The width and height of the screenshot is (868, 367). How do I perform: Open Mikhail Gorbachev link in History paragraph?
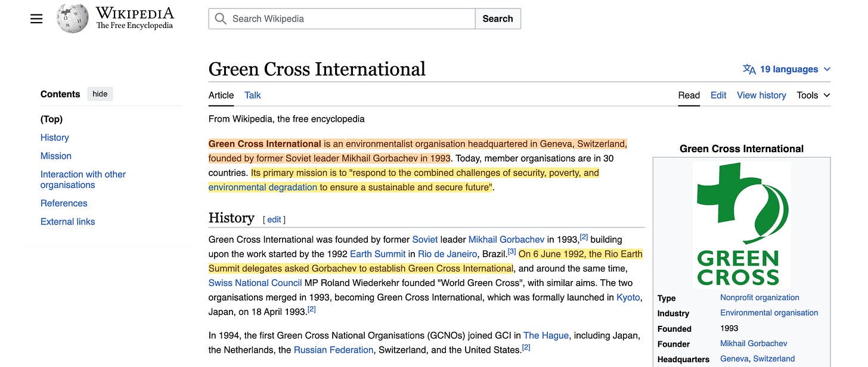pyautogui.click(x=506, y=239)
